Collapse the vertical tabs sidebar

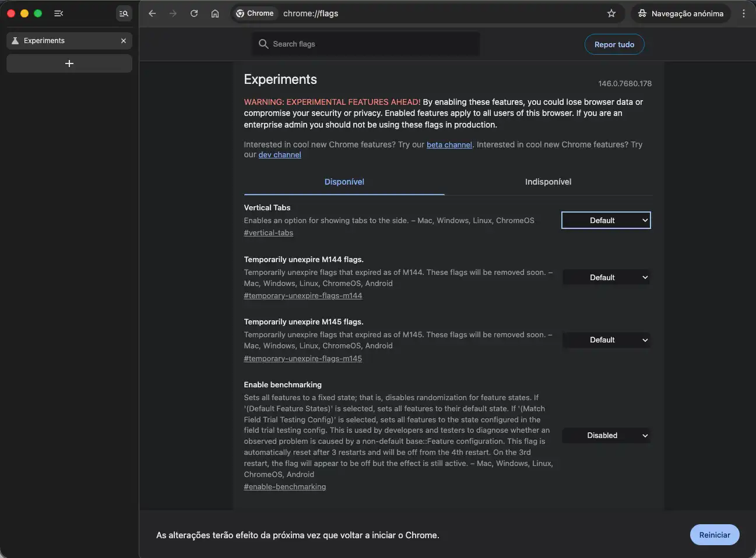click(59, 13)
